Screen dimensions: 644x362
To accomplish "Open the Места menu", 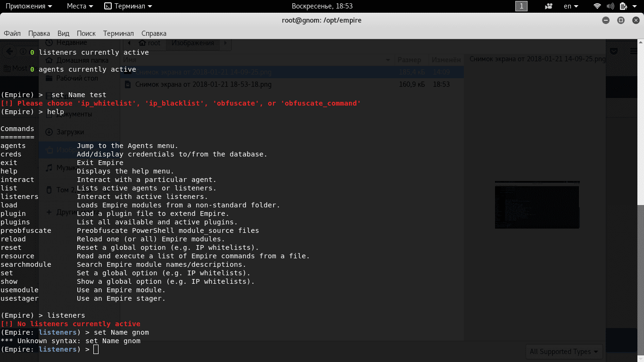I will [80, 6].
